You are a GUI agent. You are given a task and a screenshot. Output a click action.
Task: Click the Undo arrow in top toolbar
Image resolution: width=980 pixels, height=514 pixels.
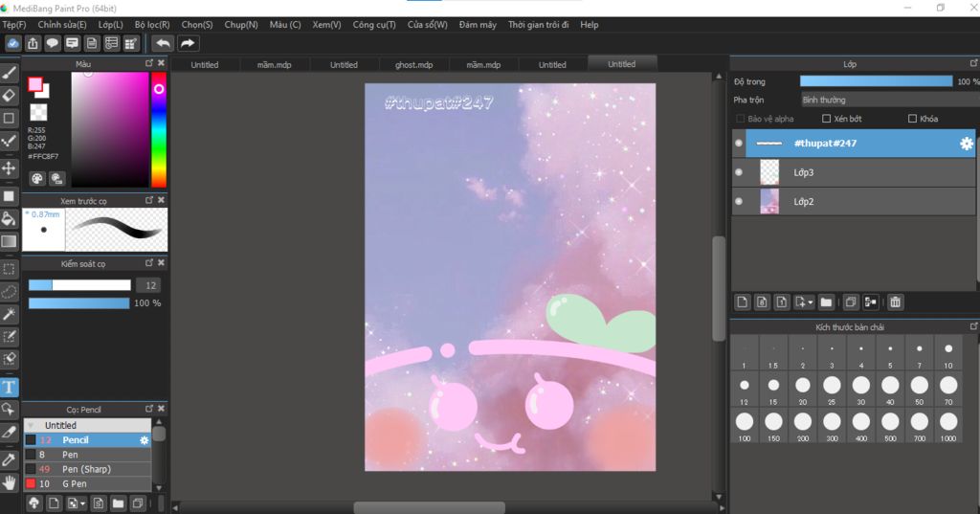(163, 43)
